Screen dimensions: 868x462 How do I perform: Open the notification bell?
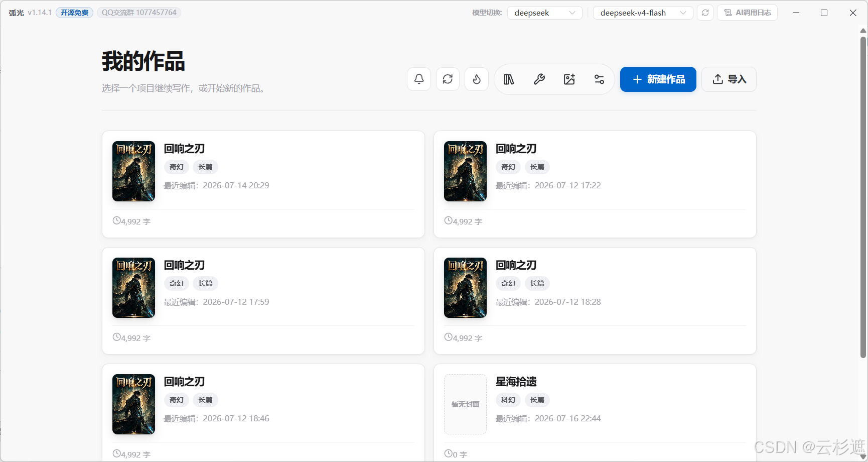[419, 79]
